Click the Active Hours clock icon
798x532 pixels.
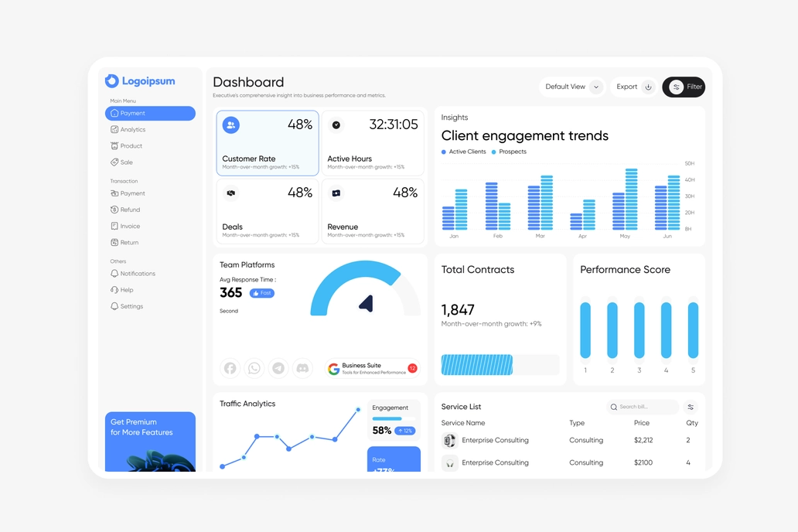(336, 124)
